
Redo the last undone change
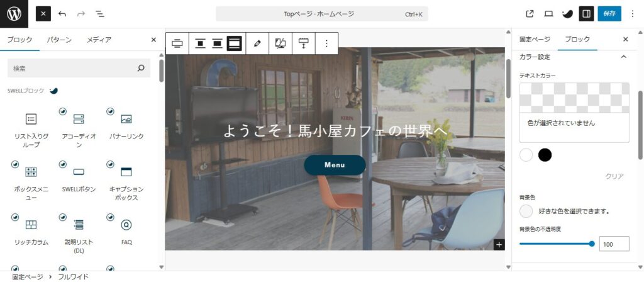[x=81, y=14]
